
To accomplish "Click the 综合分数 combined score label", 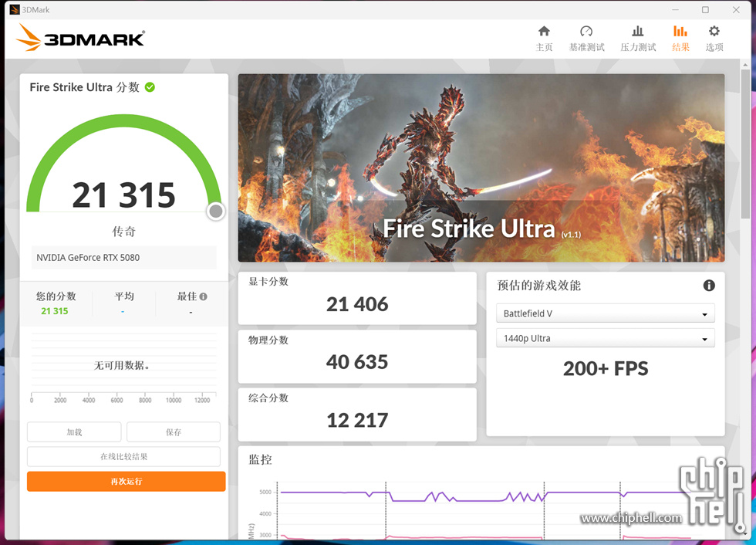I will (x=268, y=398).
